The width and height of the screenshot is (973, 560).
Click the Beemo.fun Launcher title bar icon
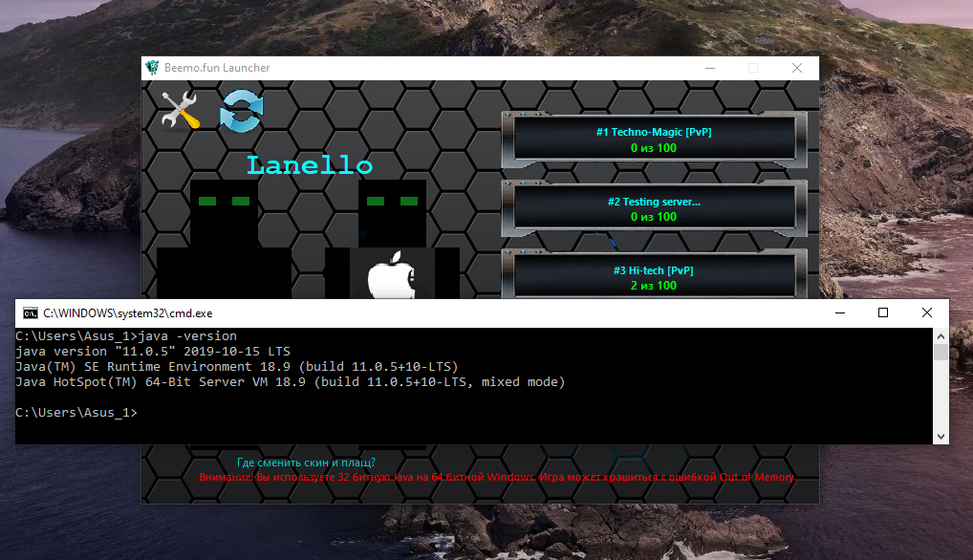tap(151, 68)
